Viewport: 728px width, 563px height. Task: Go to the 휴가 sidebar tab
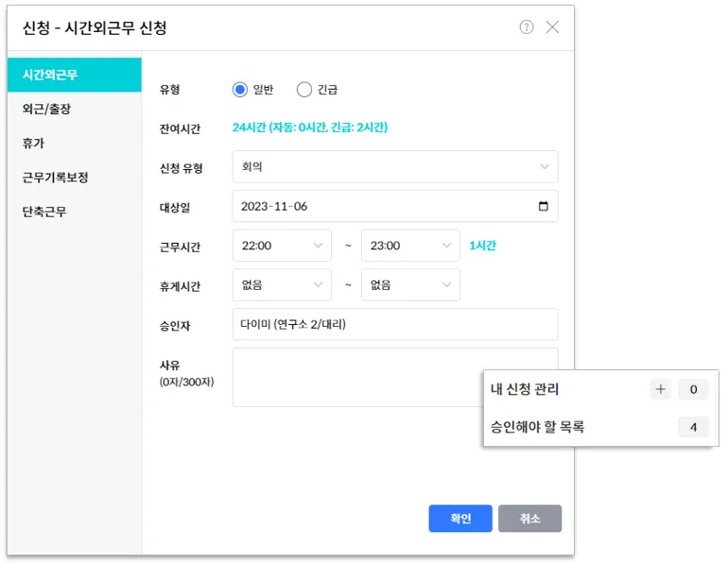coord(74,143)
